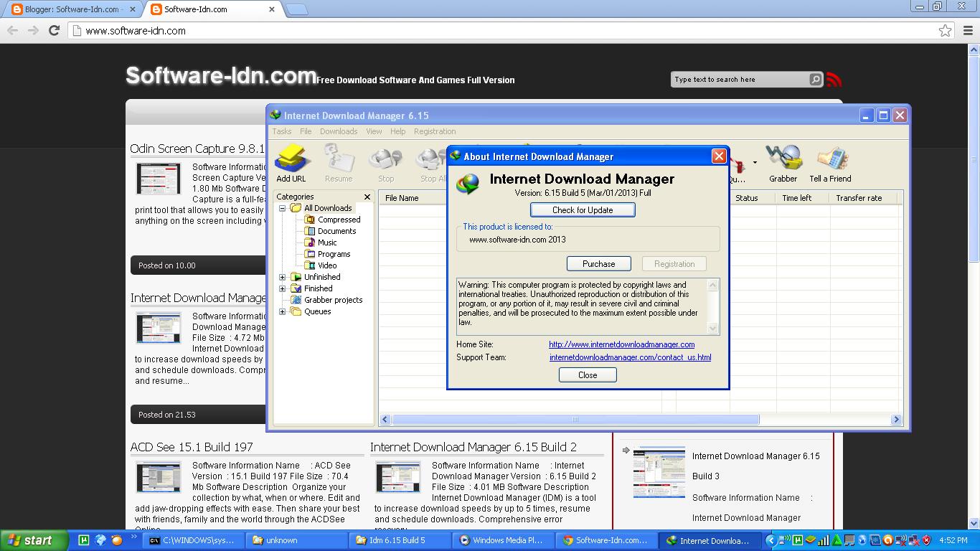Screen dimensions: 980x551
Task: Click Chrome's forward arrow button
Action: pyautogui.click(x=33, y=30)
